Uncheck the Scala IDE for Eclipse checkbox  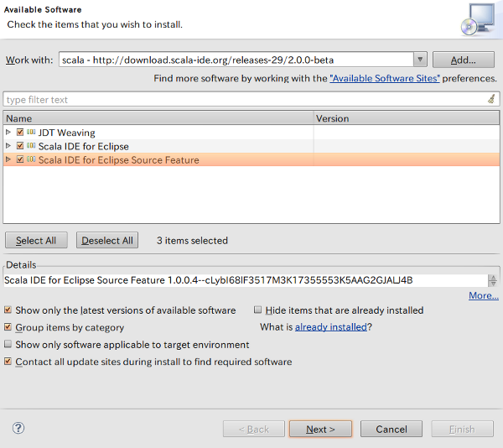point(20,146)
